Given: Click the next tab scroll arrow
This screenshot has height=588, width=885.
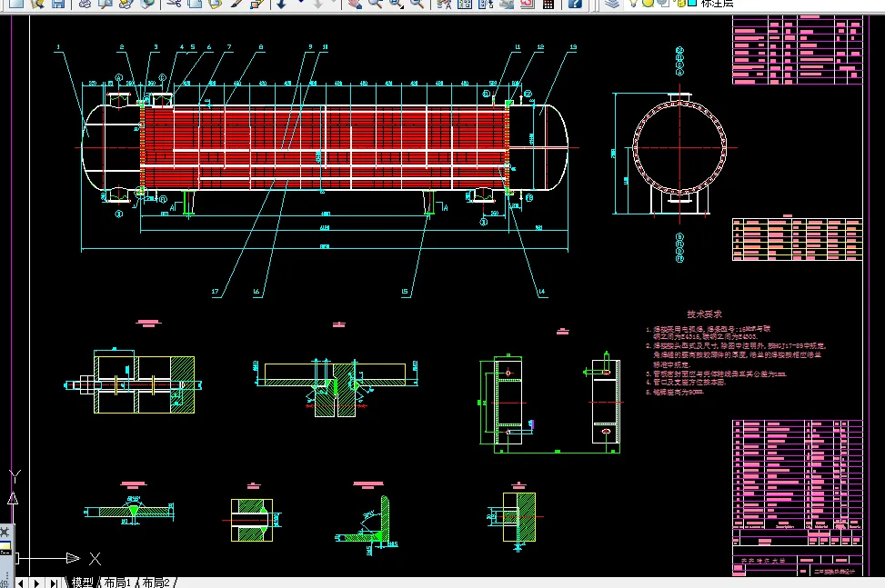Looking at the screenshot, I should click(37, 583).
